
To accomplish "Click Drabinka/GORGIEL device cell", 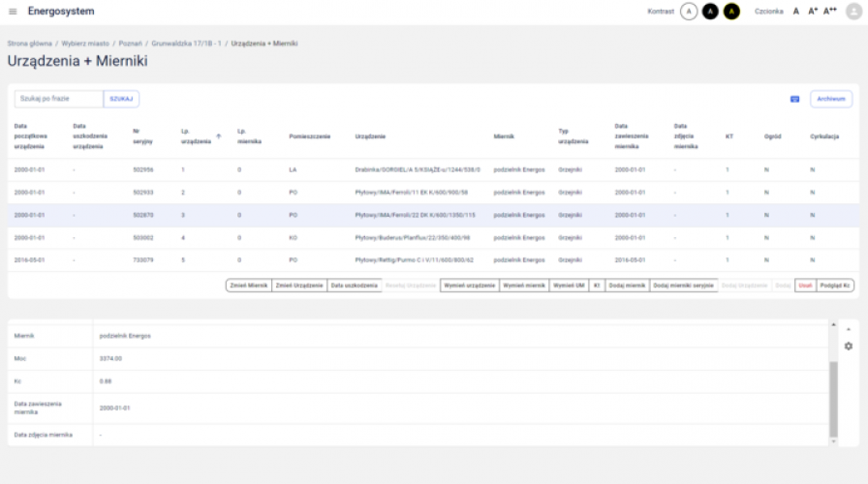I will [418, 169].
